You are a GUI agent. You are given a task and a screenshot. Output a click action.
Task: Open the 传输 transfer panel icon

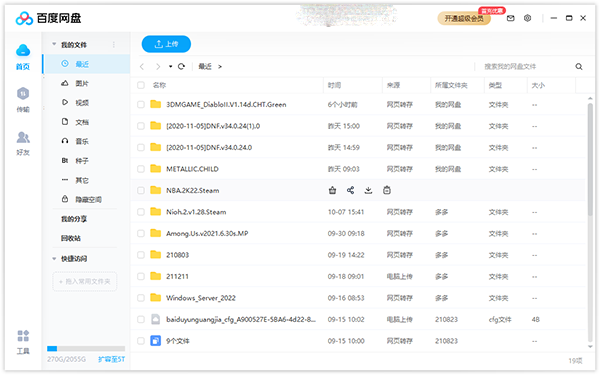pyautogui.click(x=23, y=94)
